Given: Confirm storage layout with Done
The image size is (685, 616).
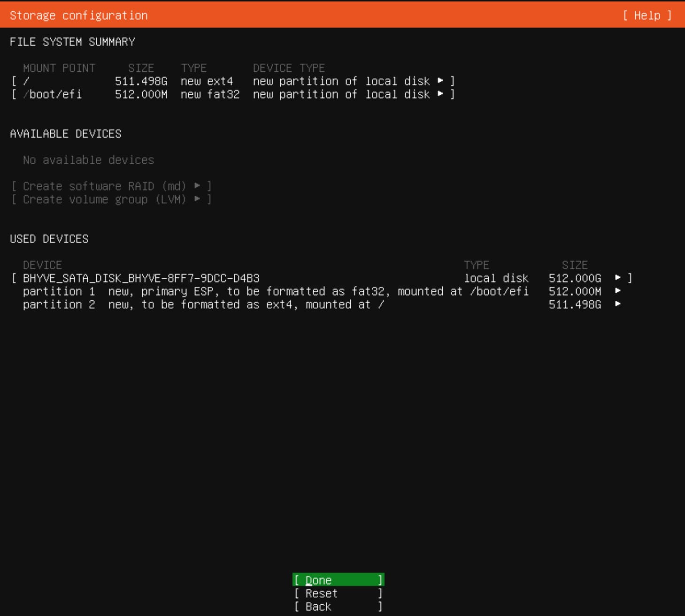Looking at the screenshot, I should coord(338,580).
